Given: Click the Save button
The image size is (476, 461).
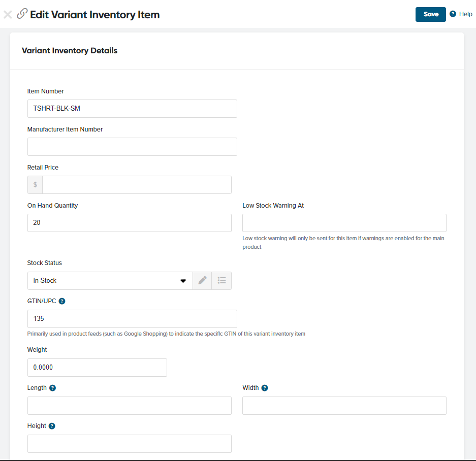Looking at the screenshot, I should 430,14.
